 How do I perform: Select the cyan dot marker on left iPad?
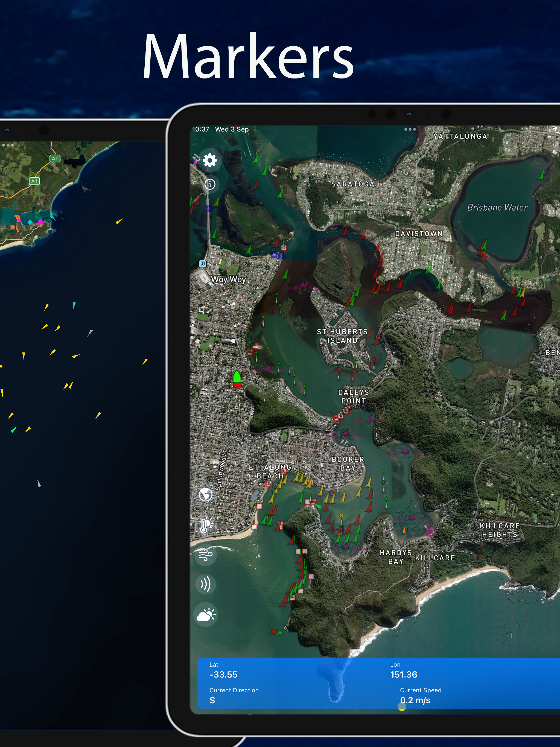[x=30, y=222]
